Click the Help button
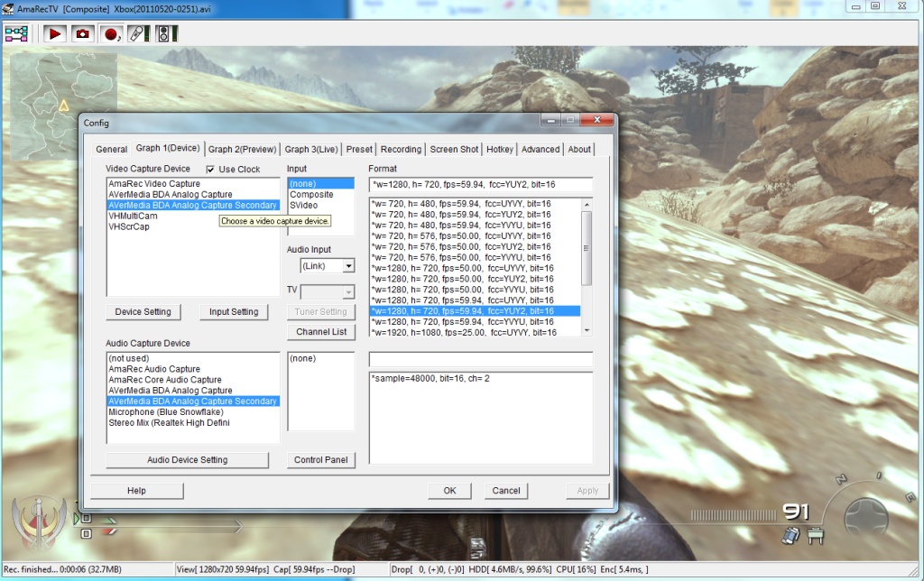924x581 pixels. point(137,490)
